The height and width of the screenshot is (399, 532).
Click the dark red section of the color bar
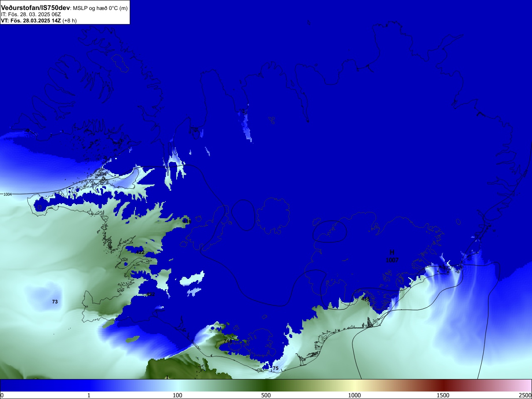click(443, 385)
